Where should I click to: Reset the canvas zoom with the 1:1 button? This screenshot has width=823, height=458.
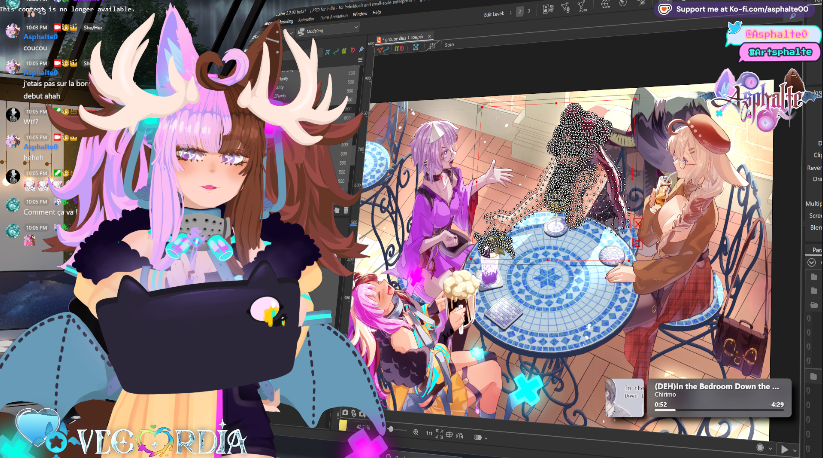click(429, 433)
